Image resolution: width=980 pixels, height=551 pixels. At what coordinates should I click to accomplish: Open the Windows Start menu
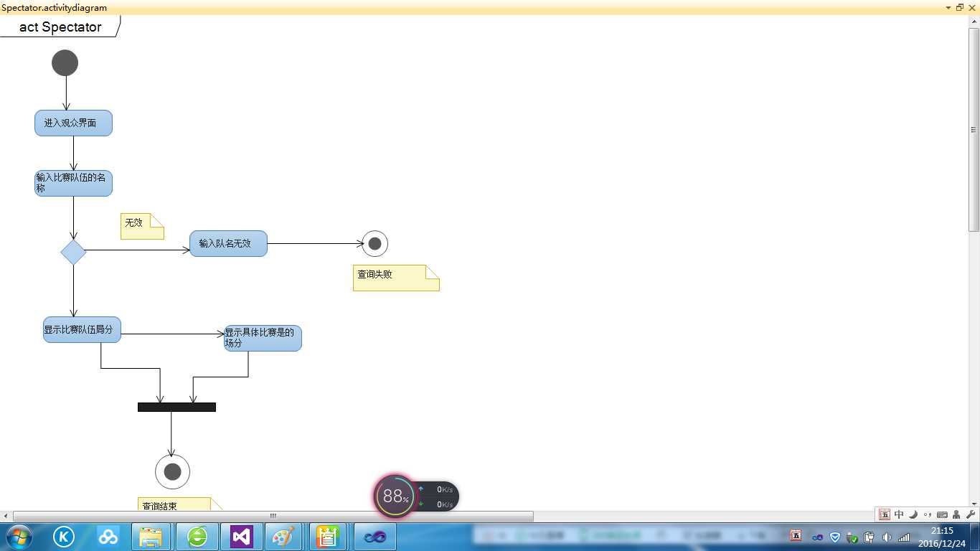[x=18, y=536]
